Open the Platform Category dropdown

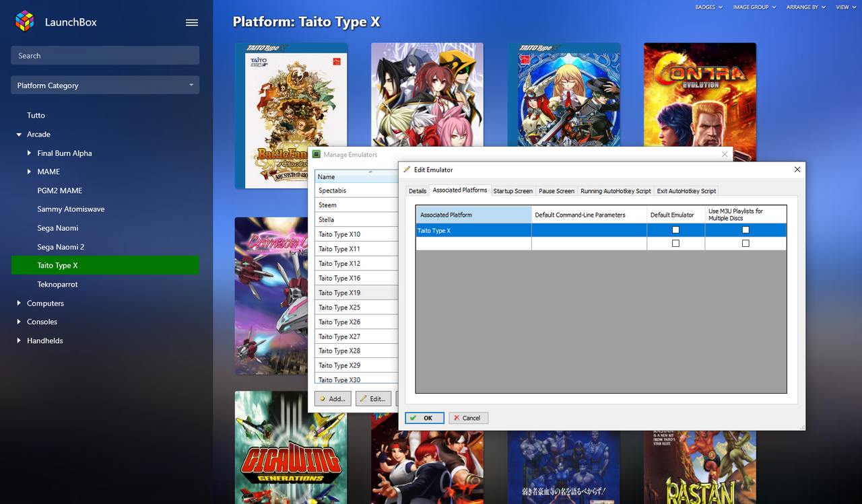pos(105,85)
